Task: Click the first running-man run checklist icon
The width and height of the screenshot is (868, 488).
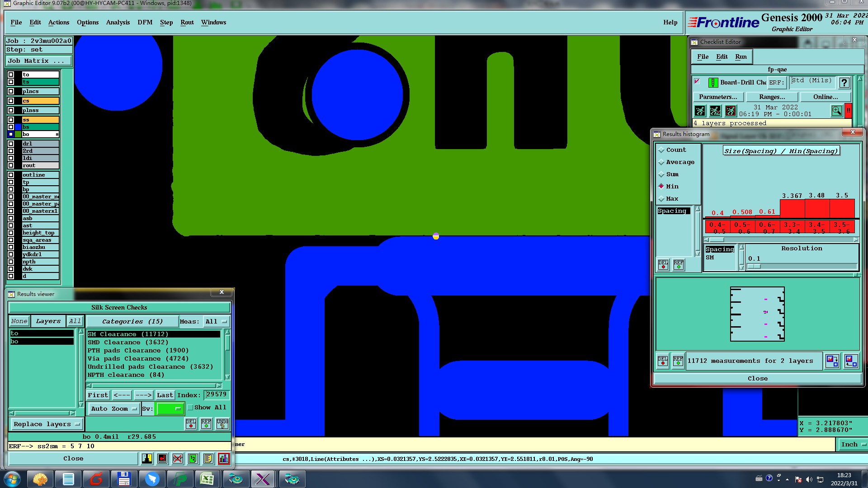Action: [x=700, y=111]
